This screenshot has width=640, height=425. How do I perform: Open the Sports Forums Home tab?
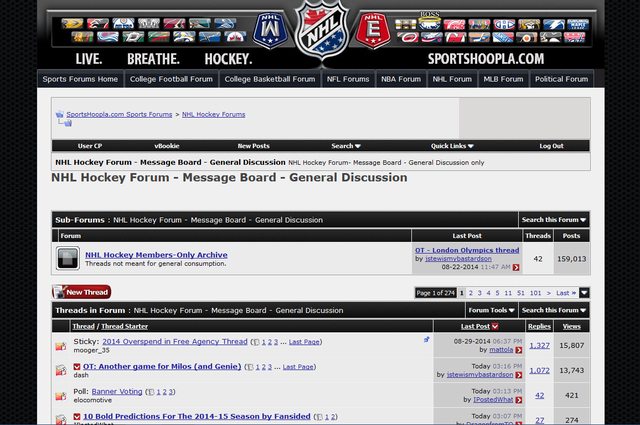tap(80, 79)
